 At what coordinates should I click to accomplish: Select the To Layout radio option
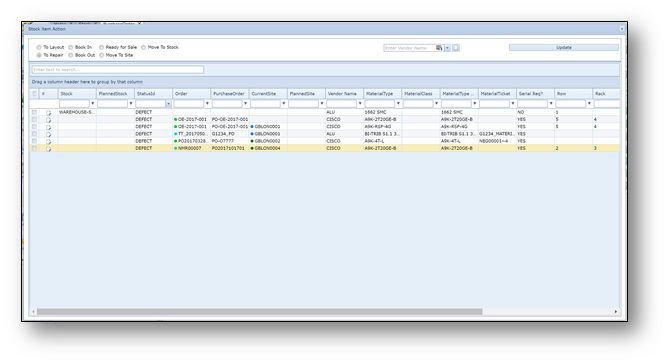(x=39, y=47)
